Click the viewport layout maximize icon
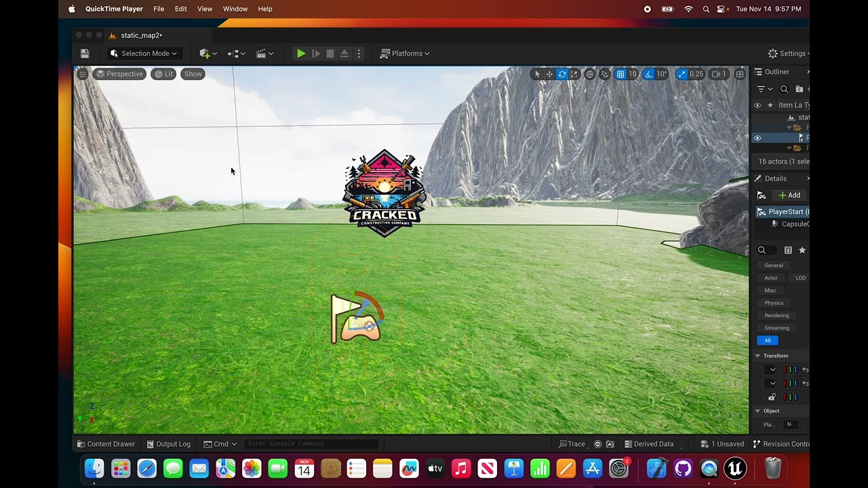Image resolution: width=868 pixels, height=488 pixels. (x=740, y=74)
